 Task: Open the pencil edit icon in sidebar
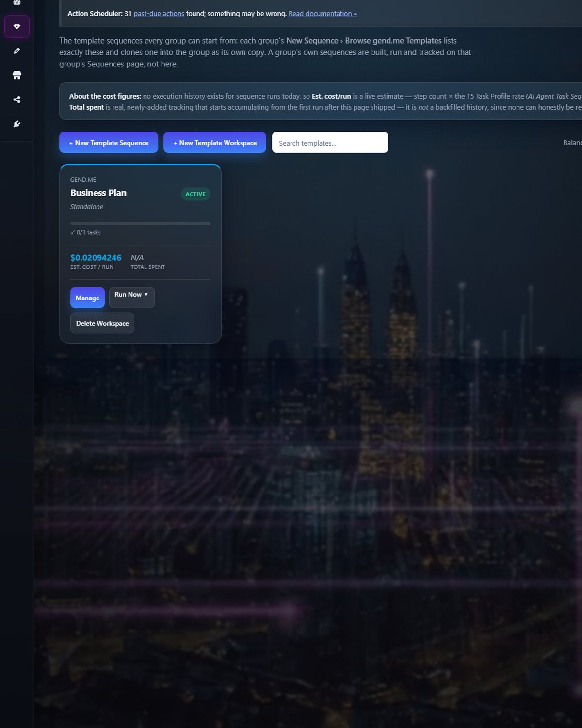[x=17, y=50]
